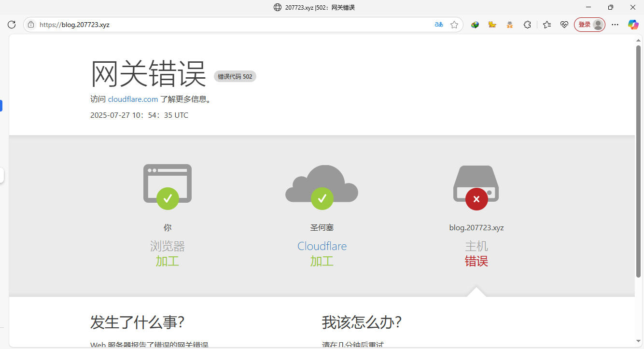Minimize the browser window
644x349 pixels.
588,7
